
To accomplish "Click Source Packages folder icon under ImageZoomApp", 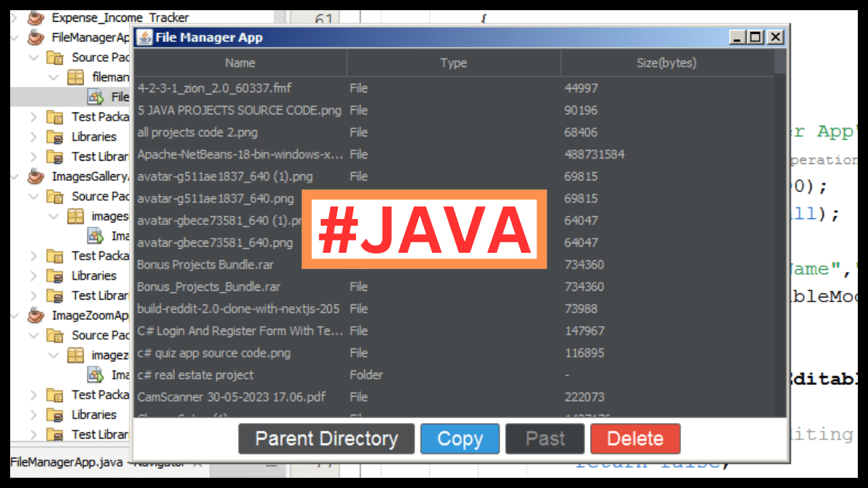I will (x=54, y=335).
